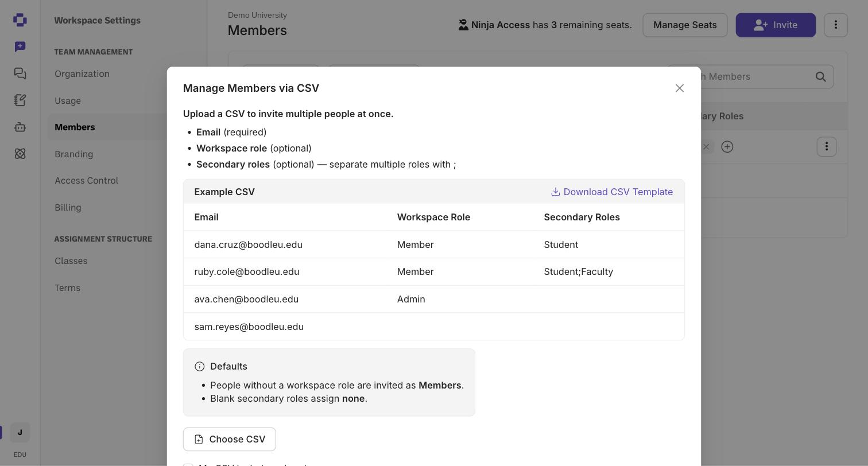Start a new chat via plus bubble icon

20,46
